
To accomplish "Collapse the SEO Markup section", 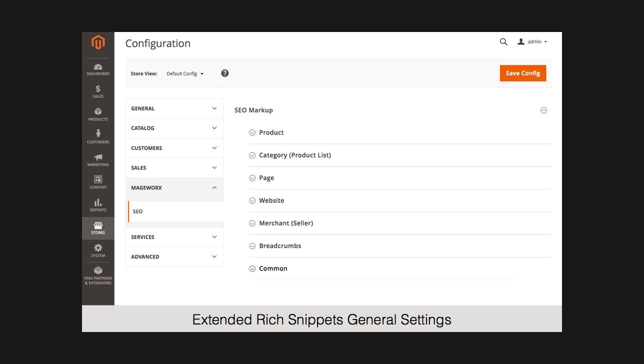I will coord(543,110).
